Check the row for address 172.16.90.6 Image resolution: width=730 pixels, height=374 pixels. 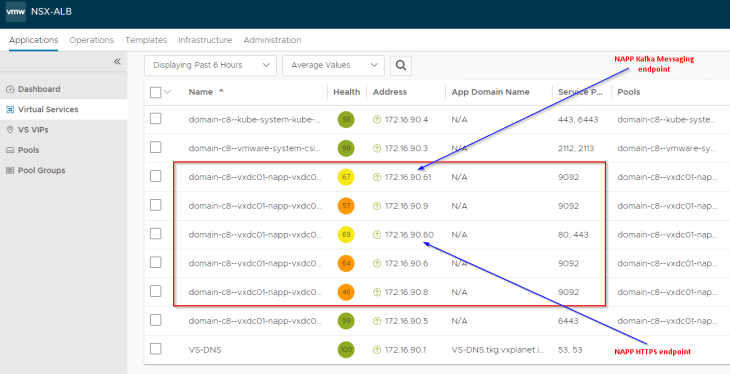click(155, 263)
